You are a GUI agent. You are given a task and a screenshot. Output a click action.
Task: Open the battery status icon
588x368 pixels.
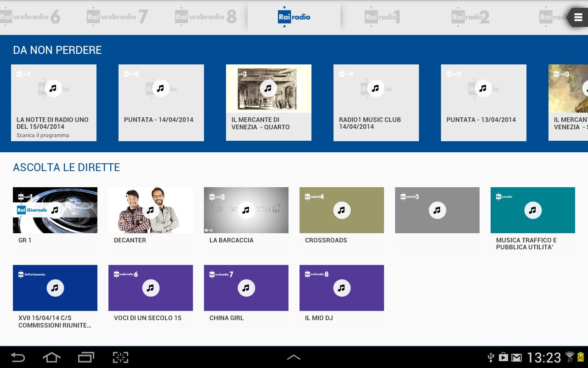click(x=581, y=357)
